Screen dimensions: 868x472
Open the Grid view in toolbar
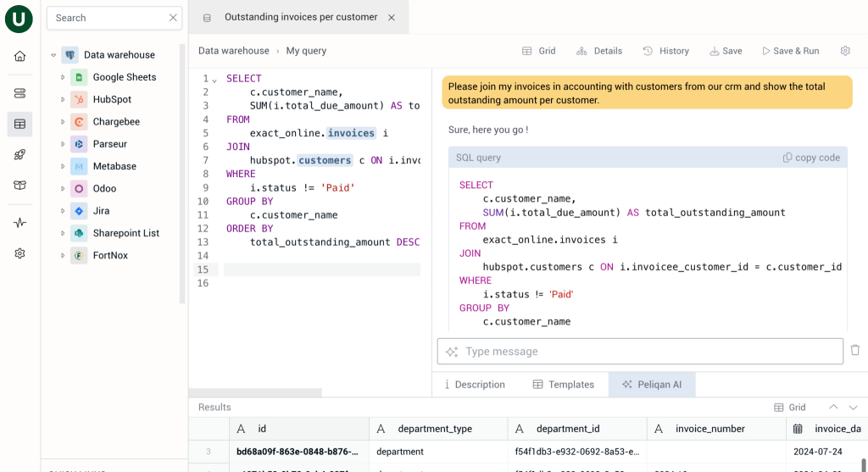538,51
